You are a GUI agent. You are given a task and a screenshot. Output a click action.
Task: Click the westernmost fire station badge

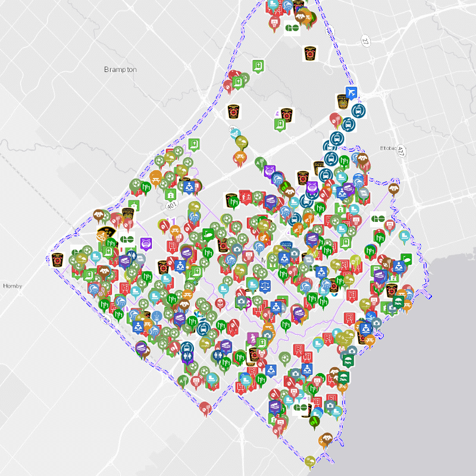click(58, 260)
